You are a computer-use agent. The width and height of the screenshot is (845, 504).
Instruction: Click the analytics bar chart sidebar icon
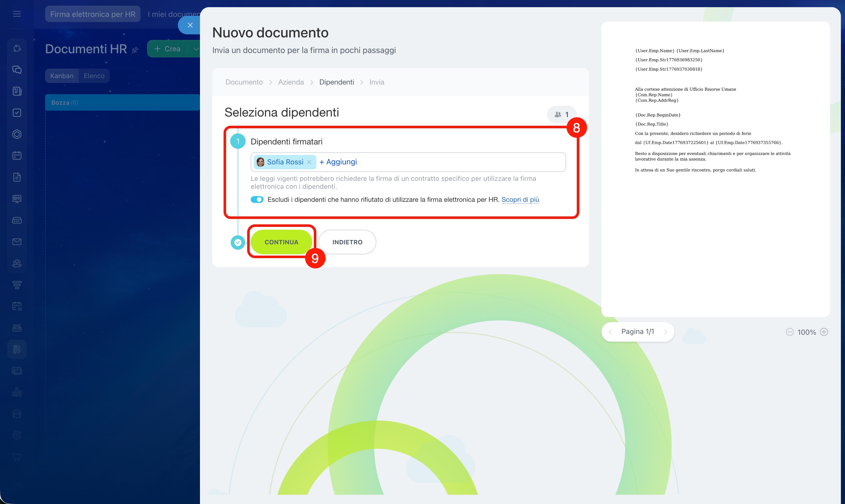(x=17, y=392)
